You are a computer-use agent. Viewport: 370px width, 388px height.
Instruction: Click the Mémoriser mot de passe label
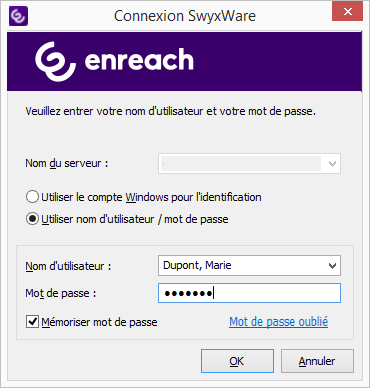tap(99, 322)
